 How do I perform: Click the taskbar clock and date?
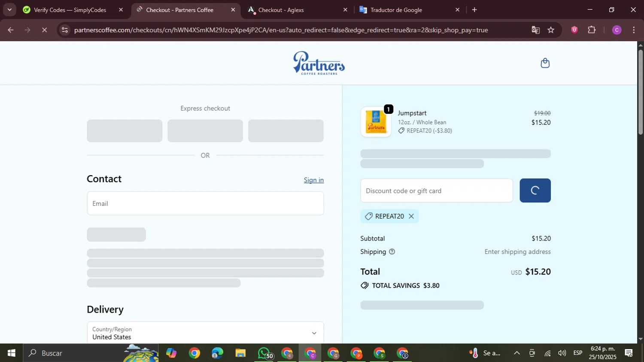point(603,353)
